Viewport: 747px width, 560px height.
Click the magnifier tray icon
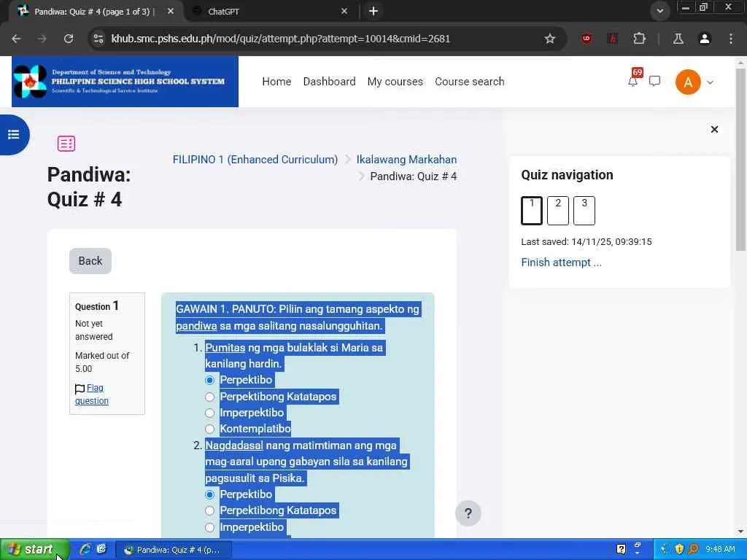tap(693, 550)
